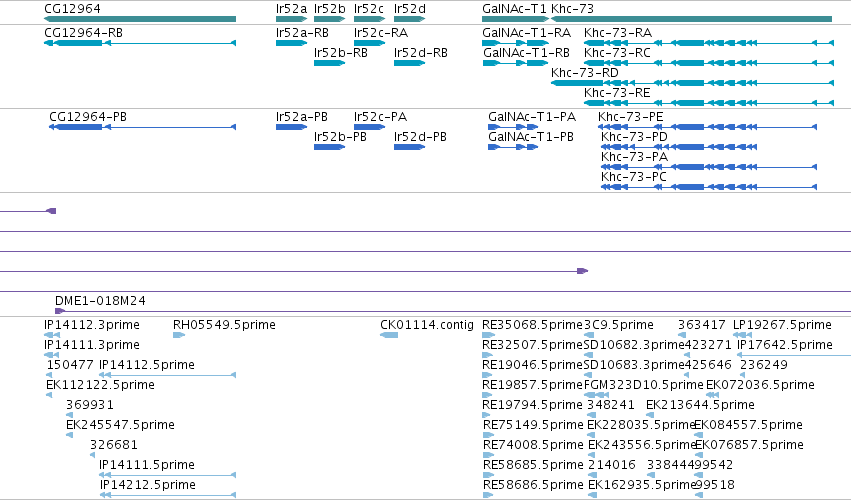Select EST RE19857.5prime

point(532,385)
